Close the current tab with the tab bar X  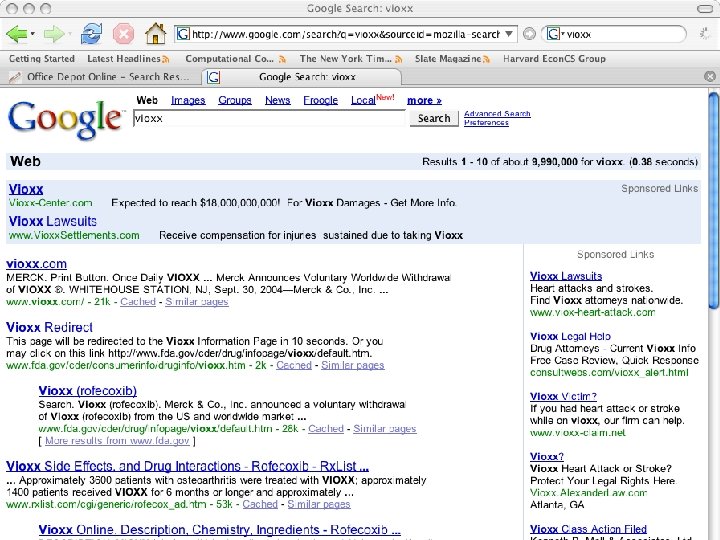(710, 77)
